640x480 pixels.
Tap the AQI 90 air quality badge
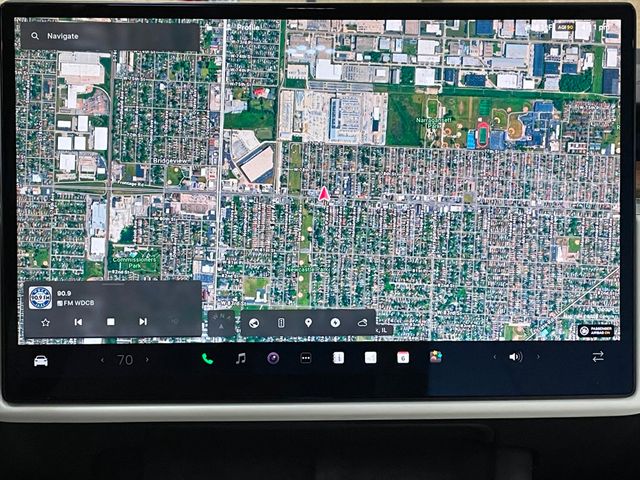[566, 27]
